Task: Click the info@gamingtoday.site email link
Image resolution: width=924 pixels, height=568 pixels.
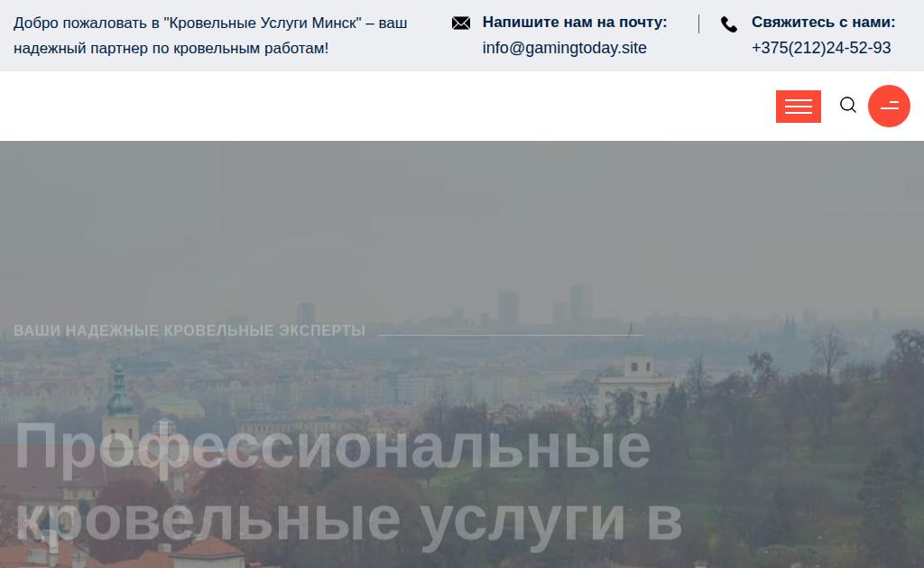Action: pos(565,48)
